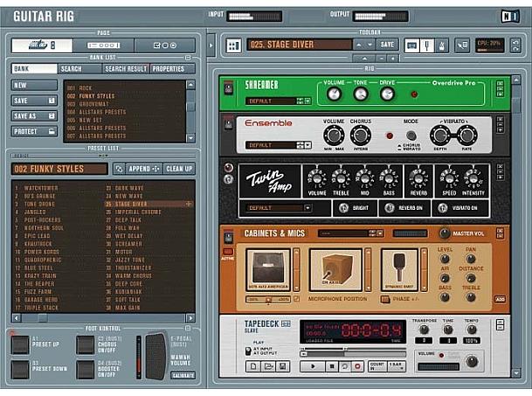Open the tuner tool icon

tap(427, 45)
